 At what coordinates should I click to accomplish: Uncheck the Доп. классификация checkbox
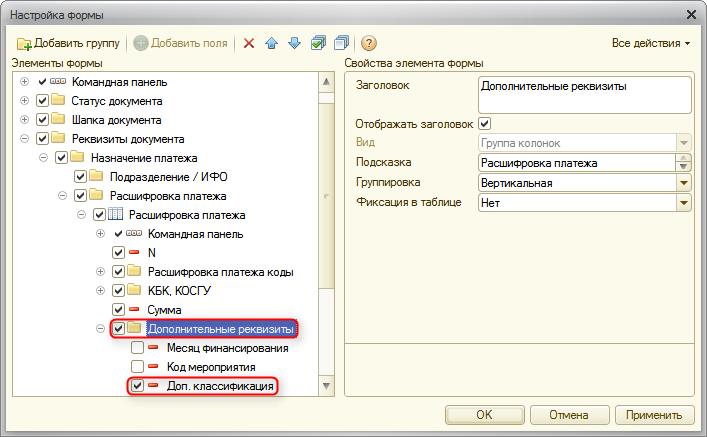[138, 386]
